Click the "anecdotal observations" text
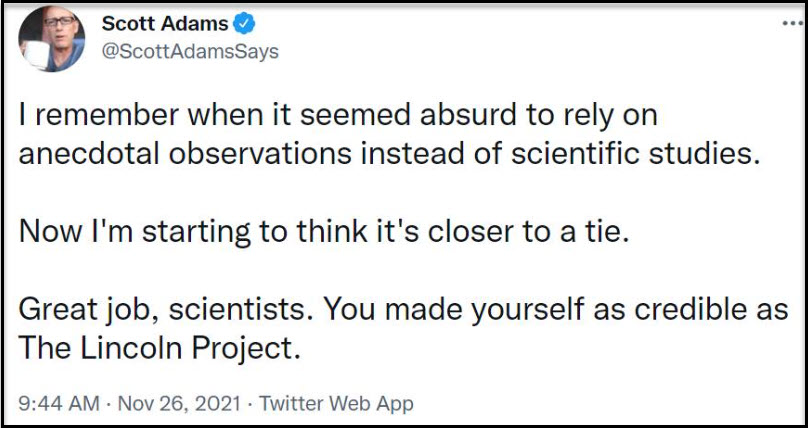The height and width of the screenshot is (428, 808). tap(186, 155)
